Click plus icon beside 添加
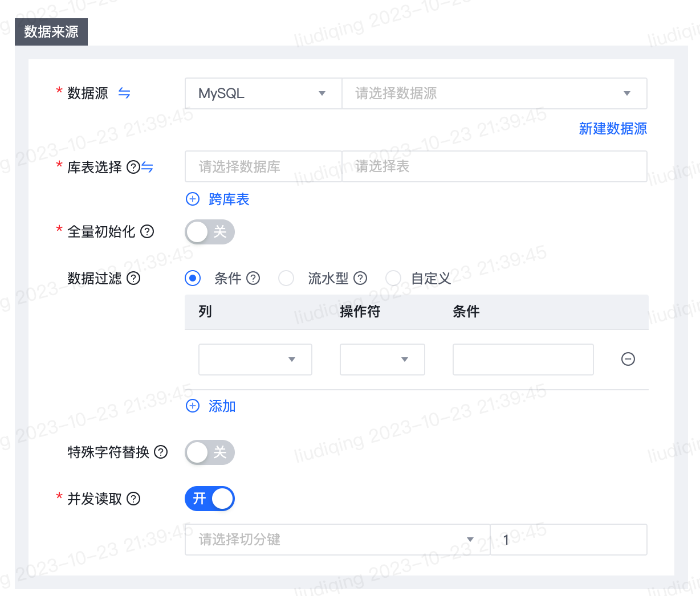The image size is (700, 596). pos(193,406)
